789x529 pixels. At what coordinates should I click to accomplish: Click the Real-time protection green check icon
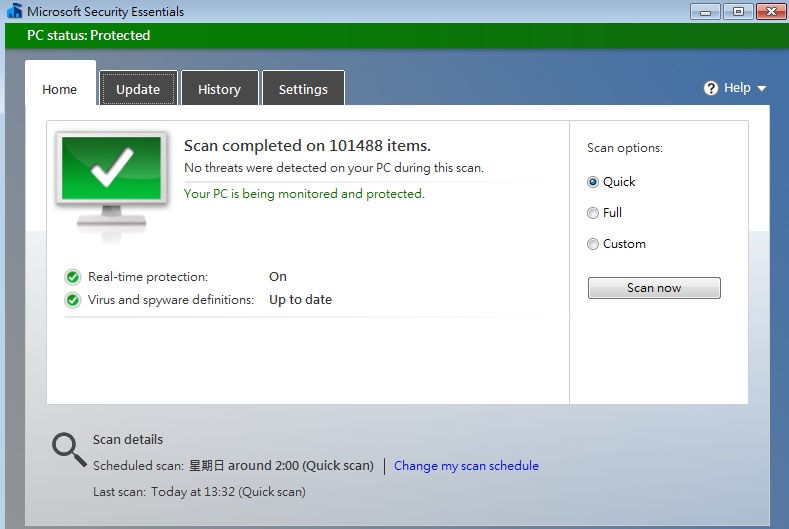(72, 277)
